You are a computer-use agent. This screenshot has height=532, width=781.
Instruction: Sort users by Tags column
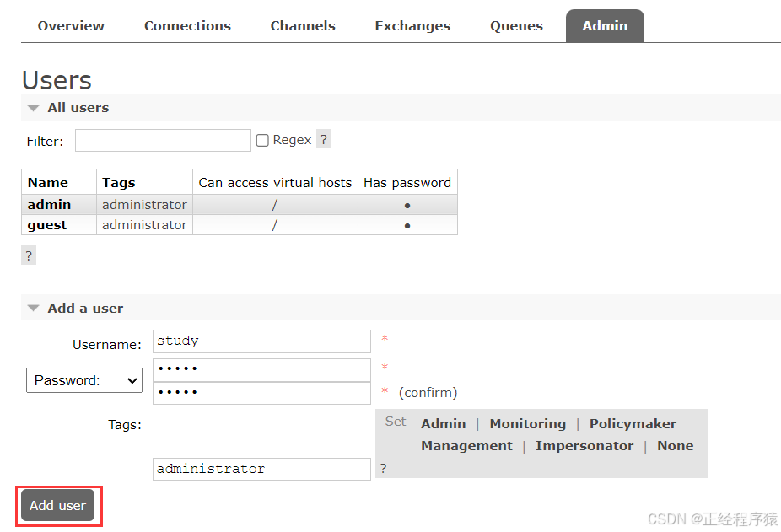click(x=119, y=183)
